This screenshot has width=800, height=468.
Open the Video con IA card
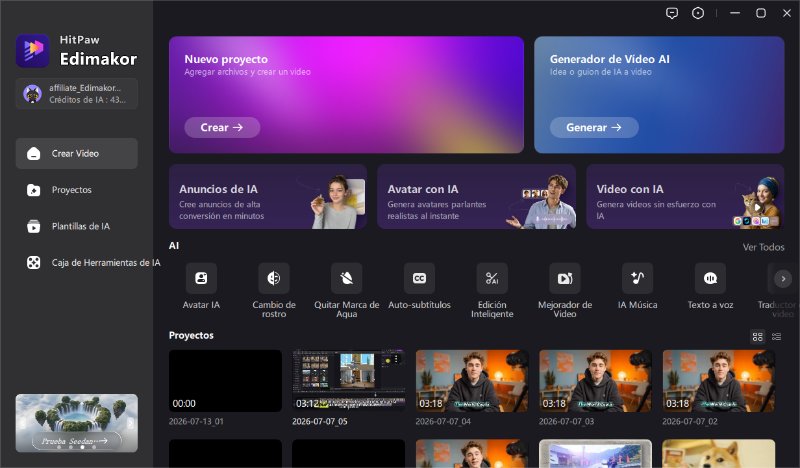click(685, 196)
